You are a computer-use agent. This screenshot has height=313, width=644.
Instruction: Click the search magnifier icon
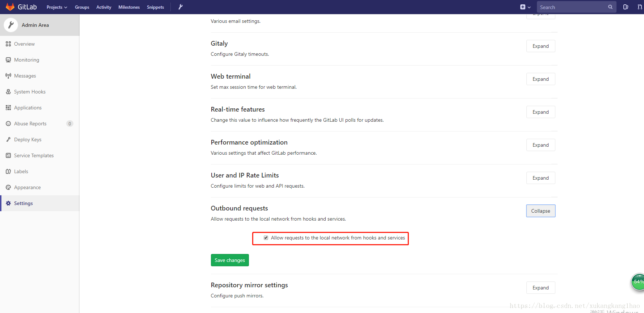tap(610, 7)
